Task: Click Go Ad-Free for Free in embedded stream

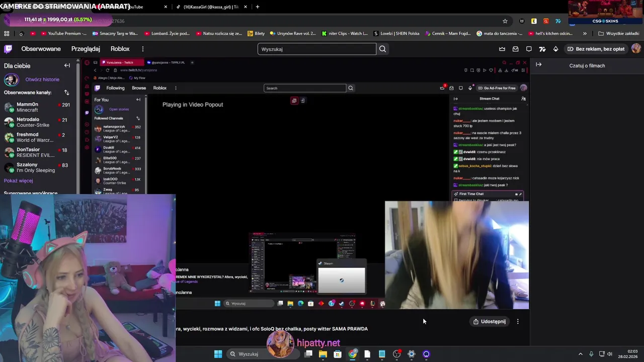Action: [497, 88]
